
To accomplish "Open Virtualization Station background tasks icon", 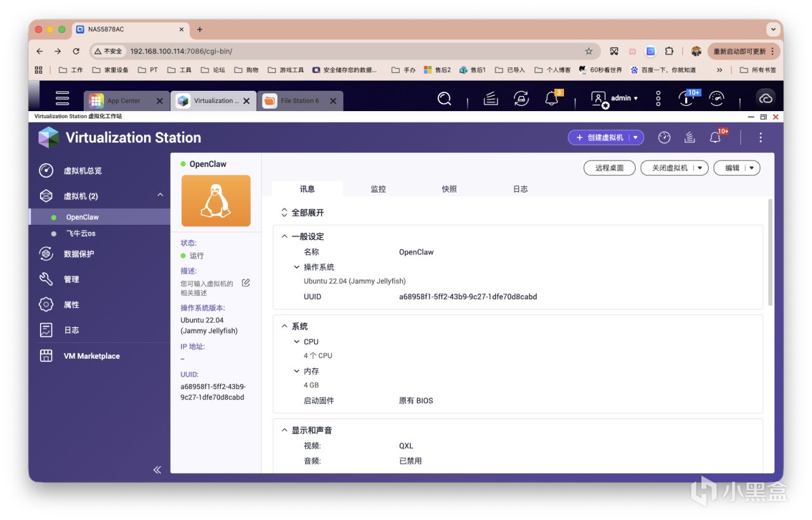I will (x=690, y=137).
